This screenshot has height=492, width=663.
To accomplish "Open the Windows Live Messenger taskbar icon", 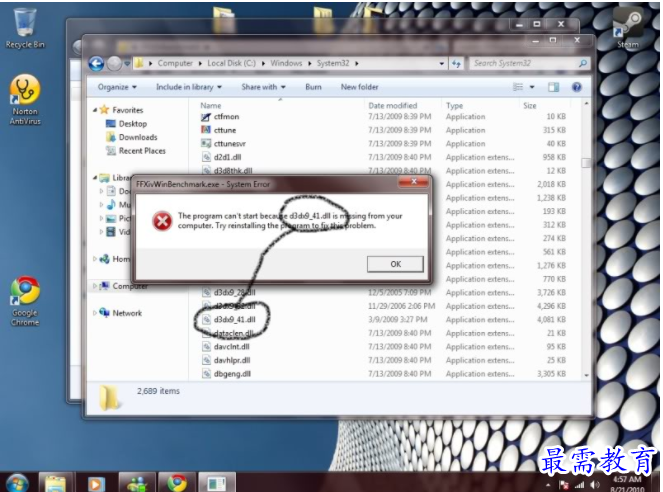I will point(136,483).
